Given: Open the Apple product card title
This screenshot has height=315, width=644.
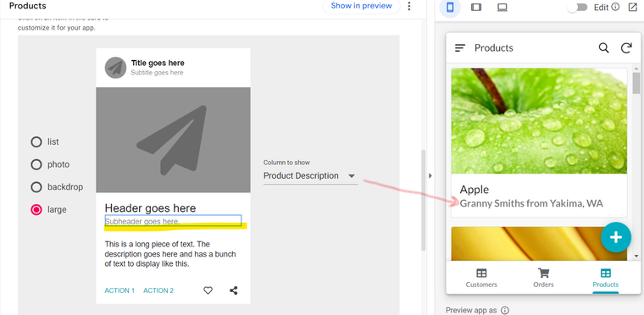Looking at the screenshot, I should click(x=475, y=190).
